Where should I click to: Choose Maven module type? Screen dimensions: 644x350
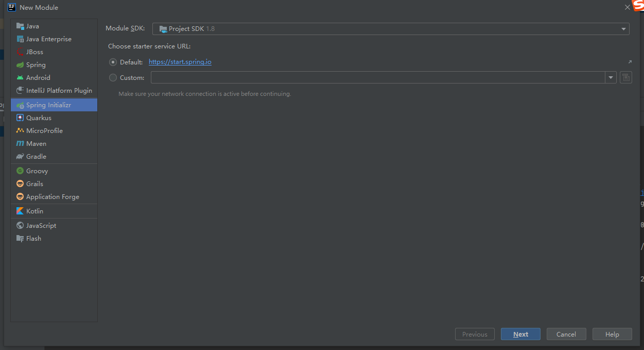pos(54,144)
